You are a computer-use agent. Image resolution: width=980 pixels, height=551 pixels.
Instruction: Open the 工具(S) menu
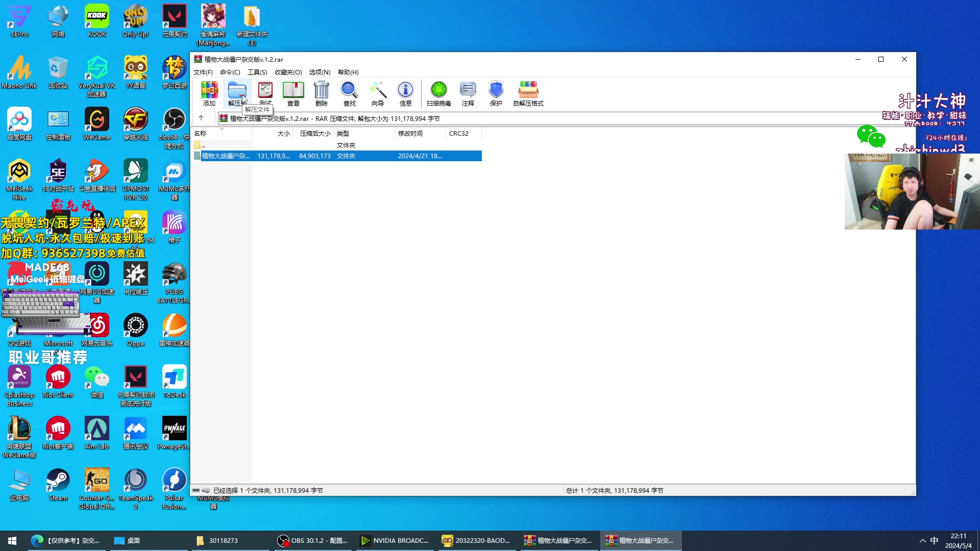[257, 72]
